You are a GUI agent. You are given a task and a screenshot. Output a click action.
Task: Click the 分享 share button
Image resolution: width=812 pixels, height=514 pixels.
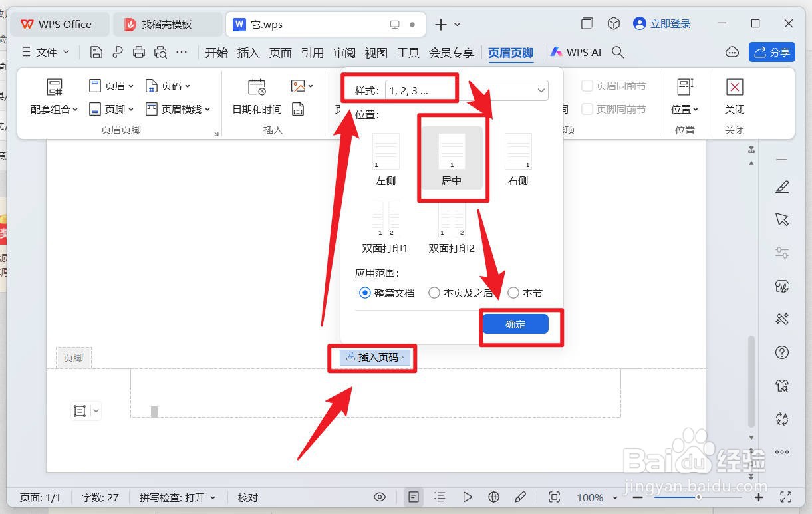[771, 52]
